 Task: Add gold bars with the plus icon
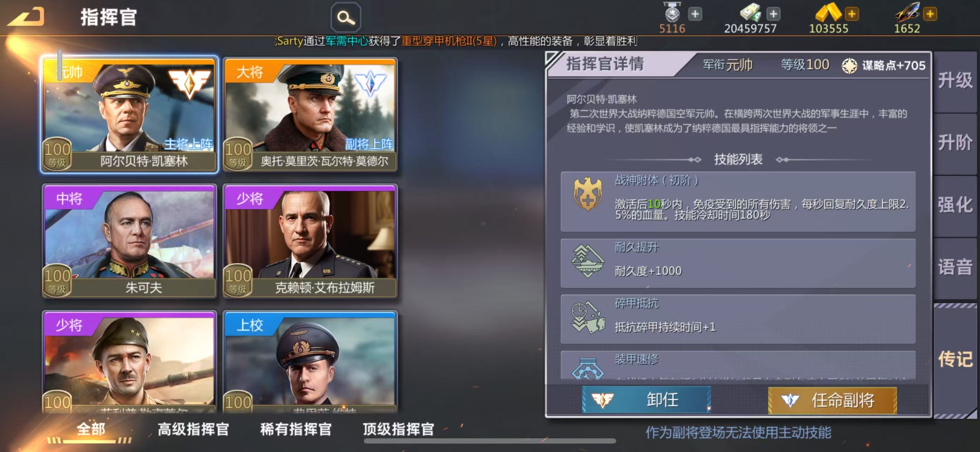[851, 14]
